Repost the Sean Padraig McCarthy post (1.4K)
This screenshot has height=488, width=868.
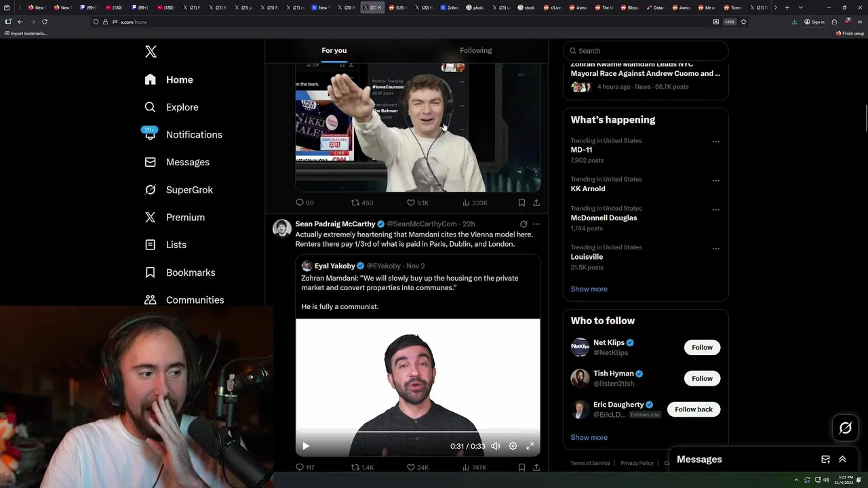pyautogui.click(x=362, y=467)
